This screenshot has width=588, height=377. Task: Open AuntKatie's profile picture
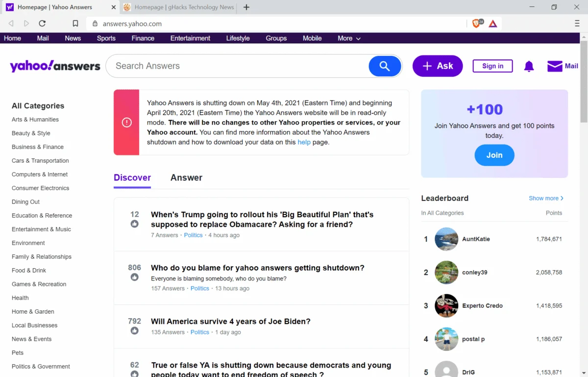pyautogui.click(x=446, y=239)
